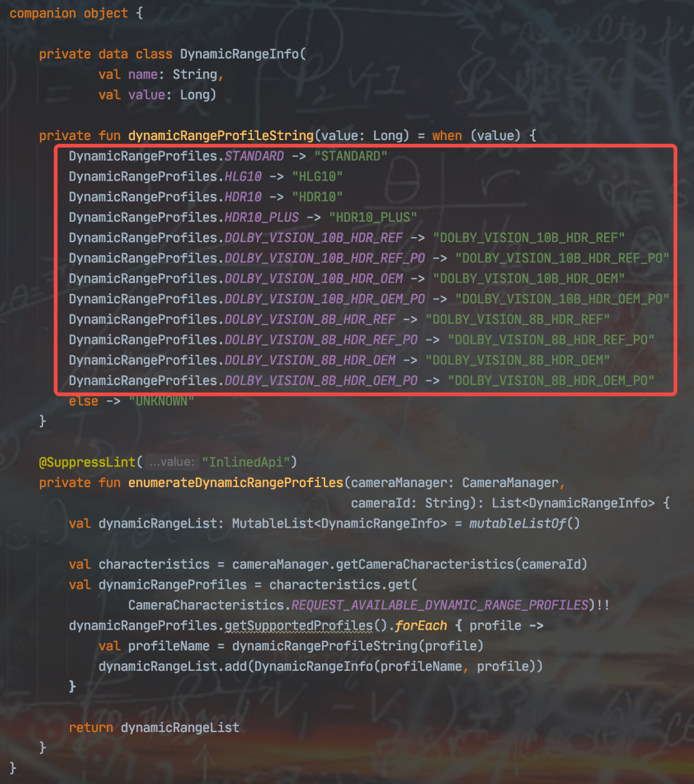Click the @SuppressLint annotation
Viewport: 694px width, 784px height.
click(x=87, y=462)
